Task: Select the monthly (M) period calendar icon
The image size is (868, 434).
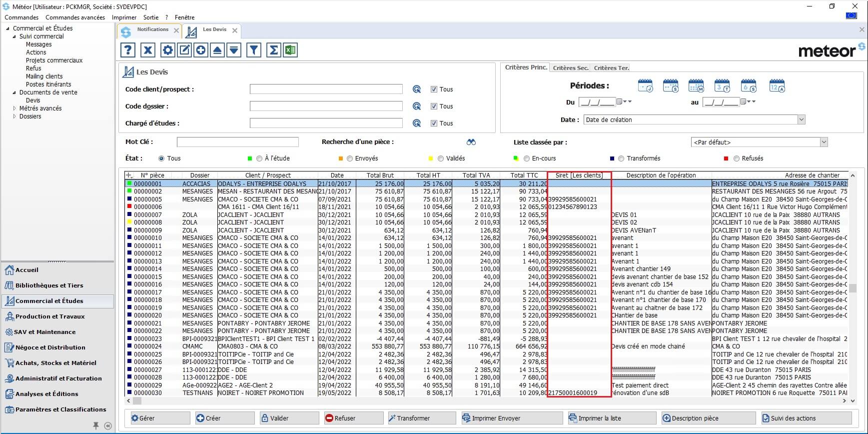Action: coord(696,86)
